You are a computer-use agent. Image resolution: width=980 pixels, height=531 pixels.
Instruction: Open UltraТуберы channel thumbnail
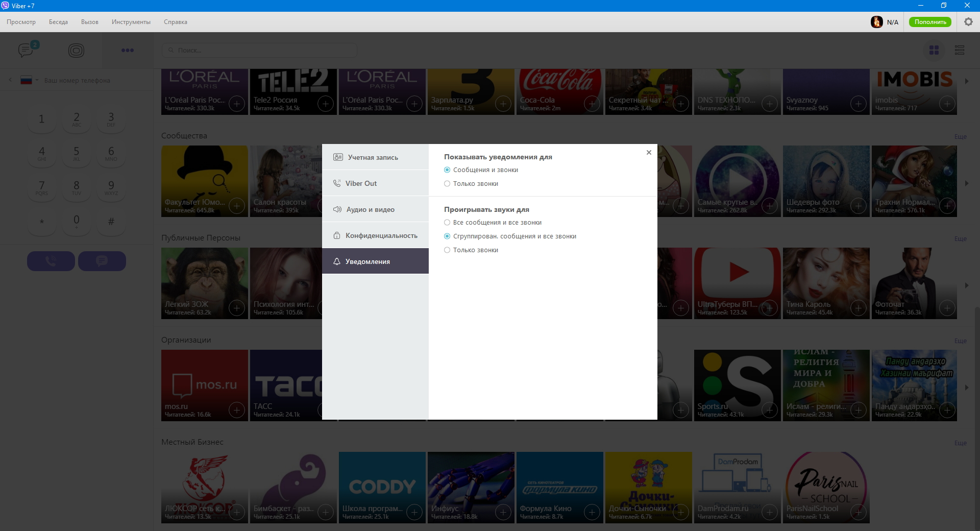tap(738, 283)
